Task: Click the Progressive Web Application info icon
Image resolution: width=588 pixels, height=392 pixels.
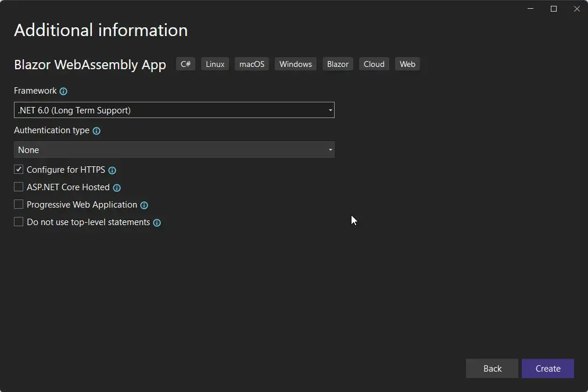Action: click(145, 205)
